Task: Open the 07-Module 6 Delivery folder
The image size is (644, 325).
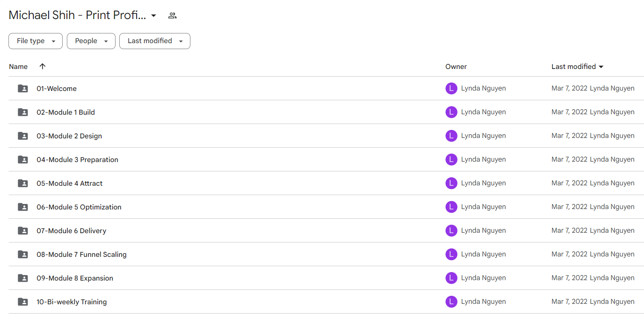Action: (72, 231)
